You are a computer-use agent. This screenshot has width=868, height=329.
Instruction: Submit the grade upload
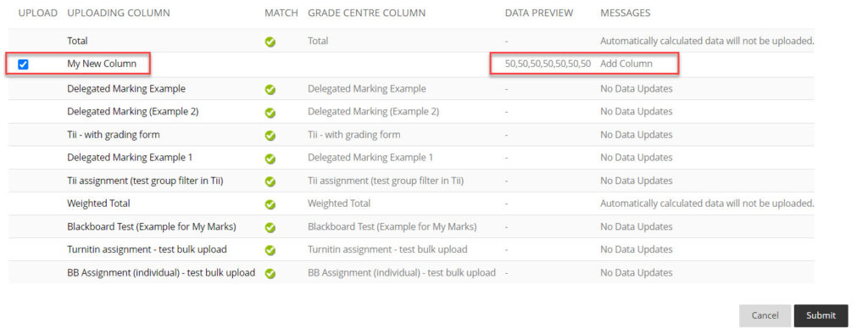pos(821,315)
